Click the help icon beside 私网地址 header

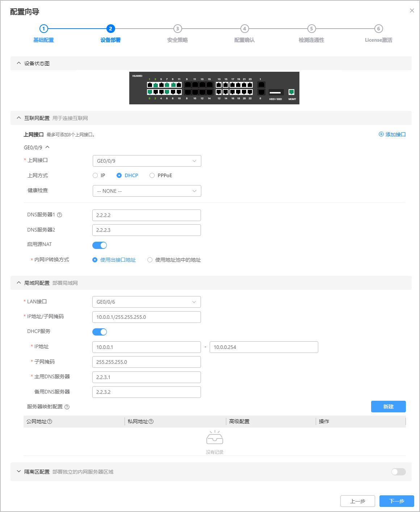tap(151, 421)
